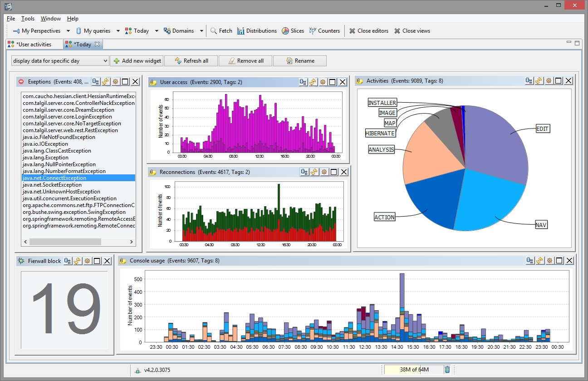Open data view of Reconnections widget
Viewport: 588px width, 381px height.
[x=305, y=172]
